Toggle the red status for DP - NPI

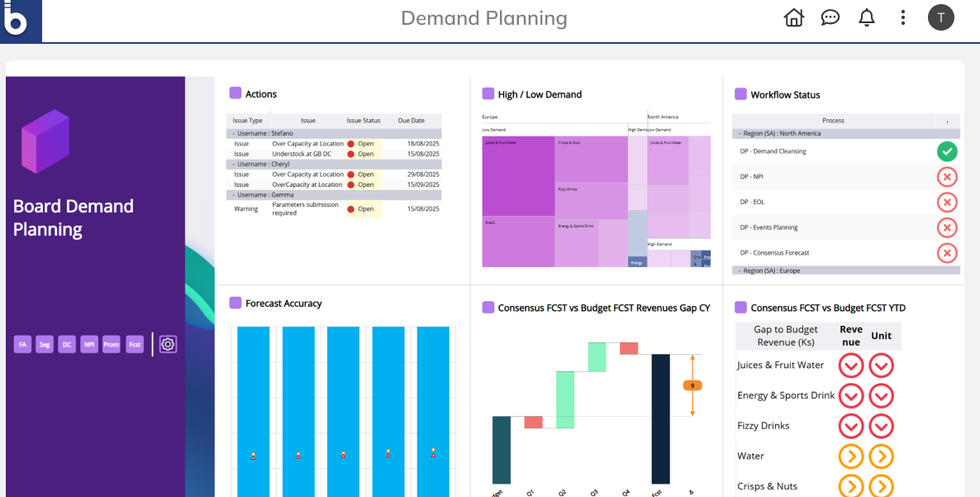pos(947,176)
